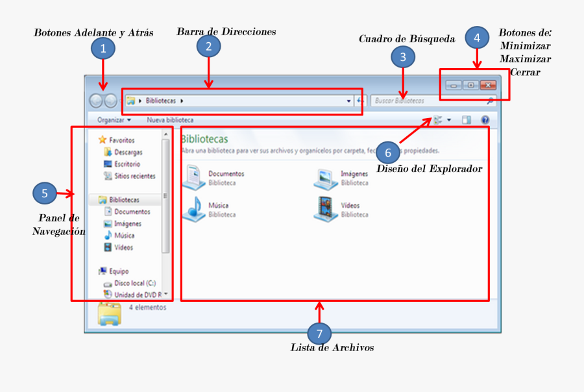Viewport: 584px width, 392px height.
Task: Click the Forward navigation button
Action: pyautogui.click(x=112, y=101)
